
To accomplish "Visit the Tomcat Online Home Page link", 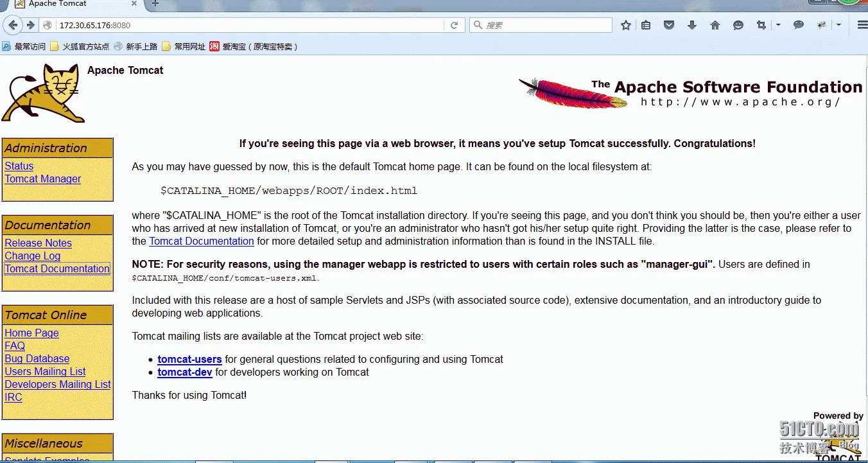I will click(x=31, y=333).
